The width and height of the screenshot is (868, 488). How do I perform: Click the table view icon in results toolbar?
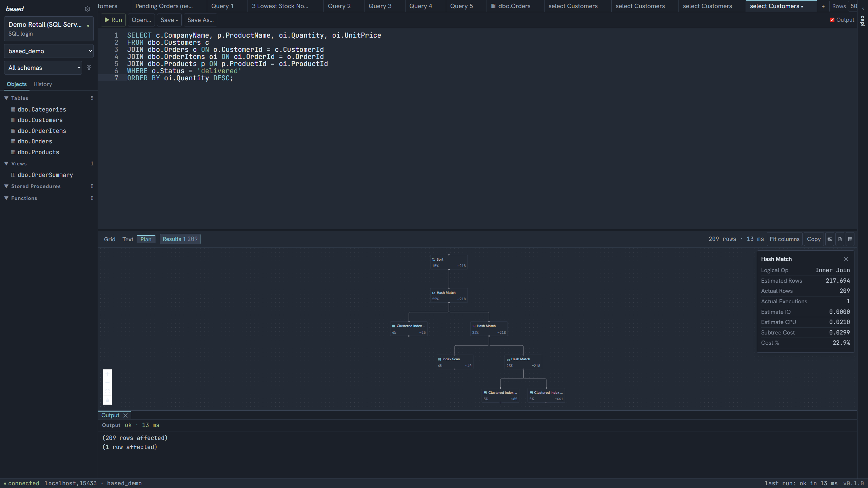click(850, 239)
